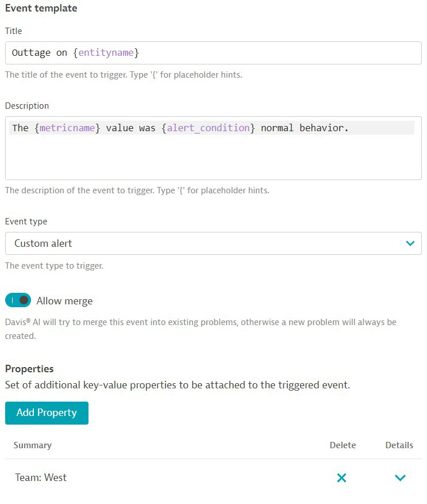This screenshot has width=427, height=504.
Task: Click the Add Property button
Action: pos(47,413)
